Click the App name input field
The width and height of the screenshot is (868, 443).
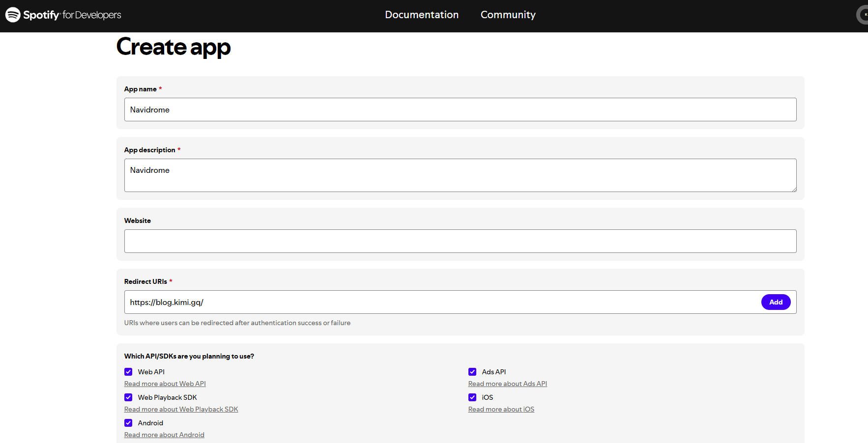(460, 110)
